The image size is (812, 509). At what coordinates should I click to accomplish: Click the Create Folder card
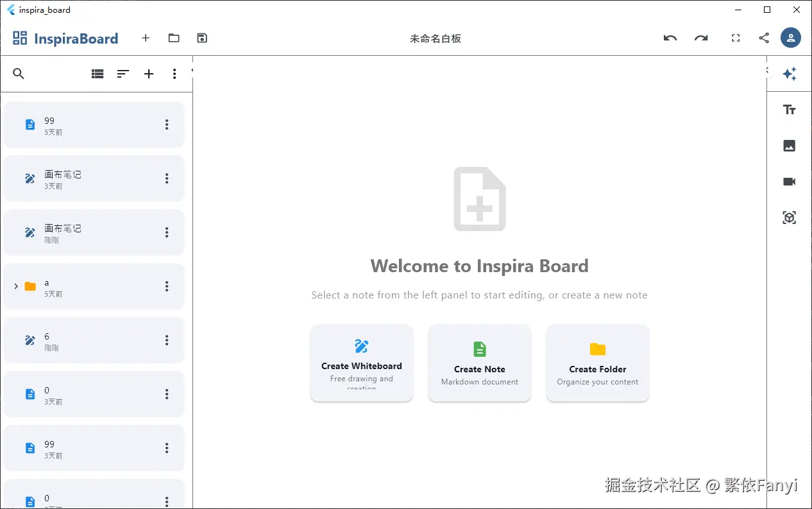click(x=598, y=363)
